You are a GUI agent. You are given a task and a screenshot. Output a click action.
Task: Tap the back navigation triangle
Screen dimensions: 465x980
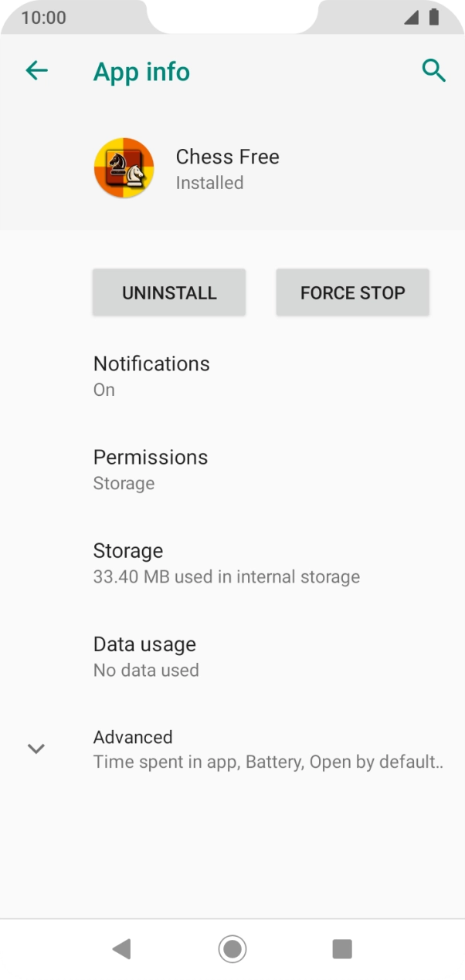coord(121,949)
